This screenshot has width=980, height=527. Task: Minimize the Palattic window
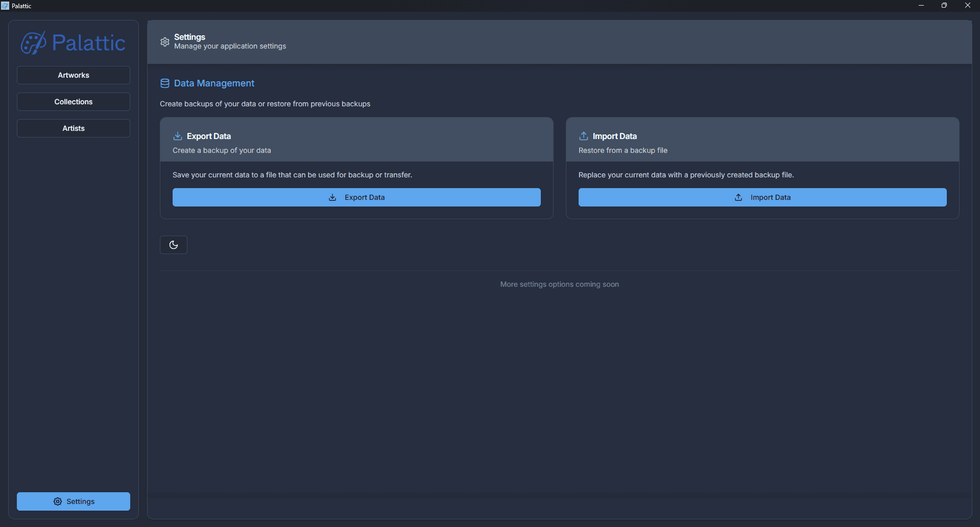click(921, 6)
